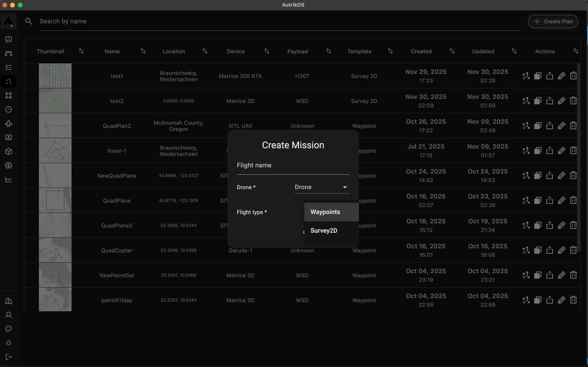588x367 pixels.
Task: Open the 3D viewer cube icon
Action: (x=9, y=151)
